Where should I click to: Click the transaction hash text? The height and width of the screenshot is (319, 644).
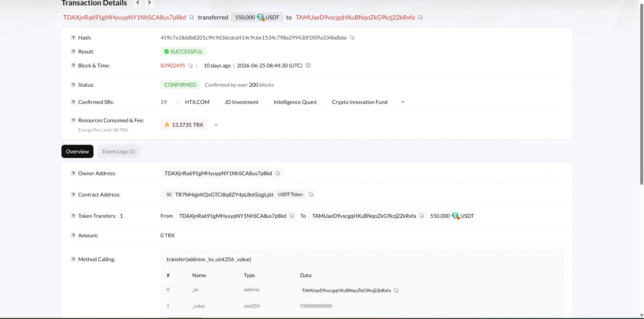253,38
